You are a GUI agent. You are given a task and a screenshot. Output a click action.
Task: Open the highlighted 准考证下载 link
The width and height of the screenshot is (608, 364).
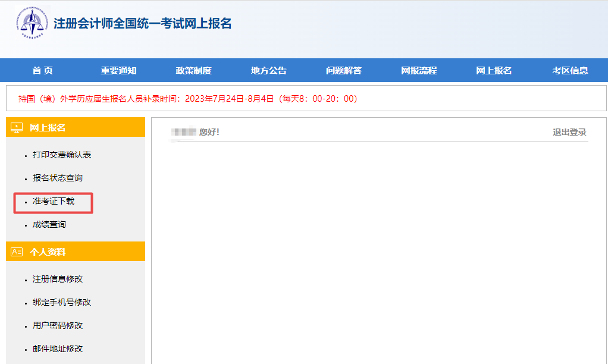[54, 202]
